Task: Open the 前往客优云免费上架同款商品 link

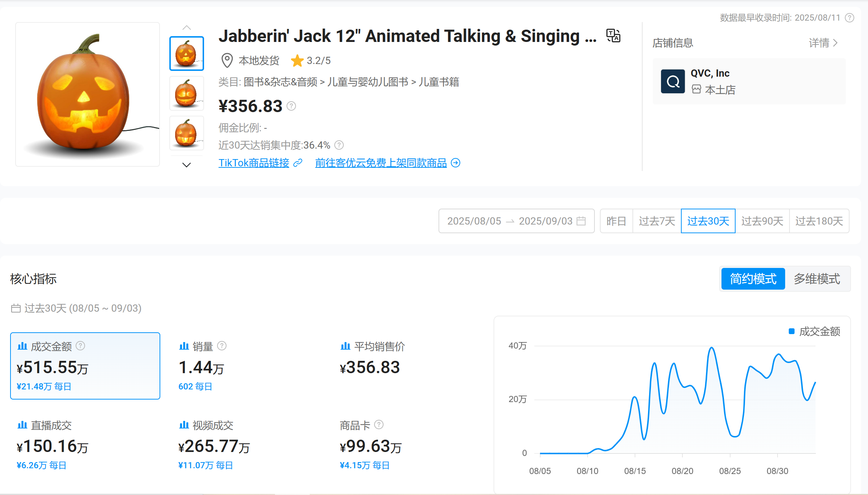Action: point(381,163)
